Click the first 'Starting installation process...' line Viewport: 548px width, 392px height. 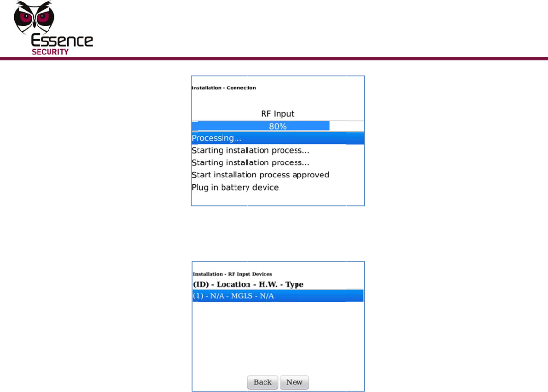pos(250,150)
